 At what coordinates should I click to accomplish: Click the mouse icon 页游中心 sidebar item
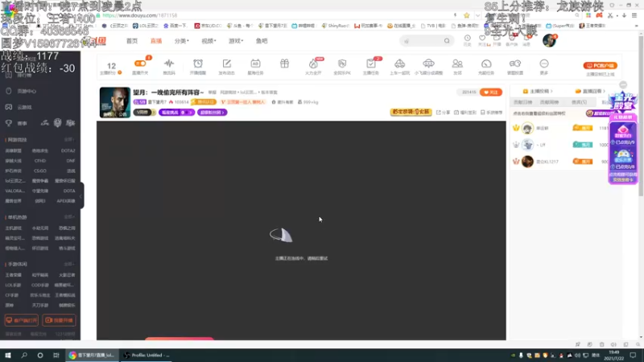22,91
